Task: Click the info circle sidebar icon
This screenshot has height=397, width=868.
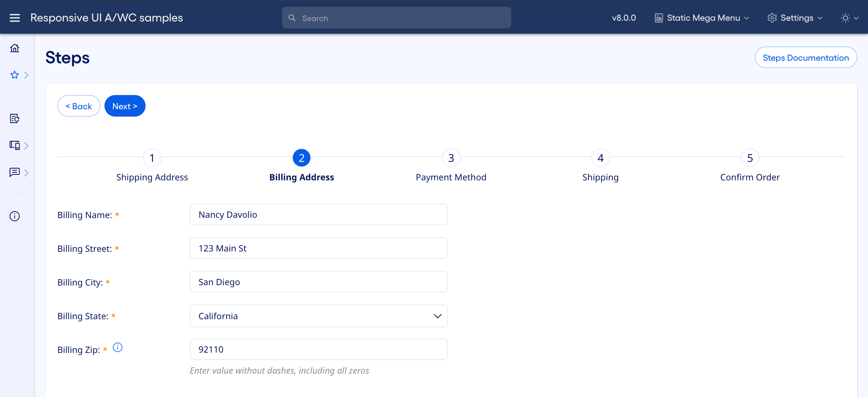Action: point(15,216)
